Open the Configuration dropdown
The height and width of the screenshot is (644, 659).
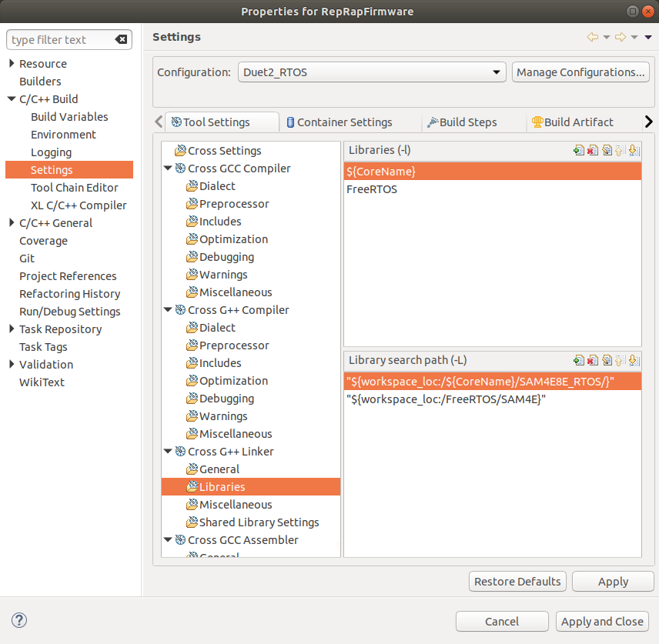click(x=497, y=72)
